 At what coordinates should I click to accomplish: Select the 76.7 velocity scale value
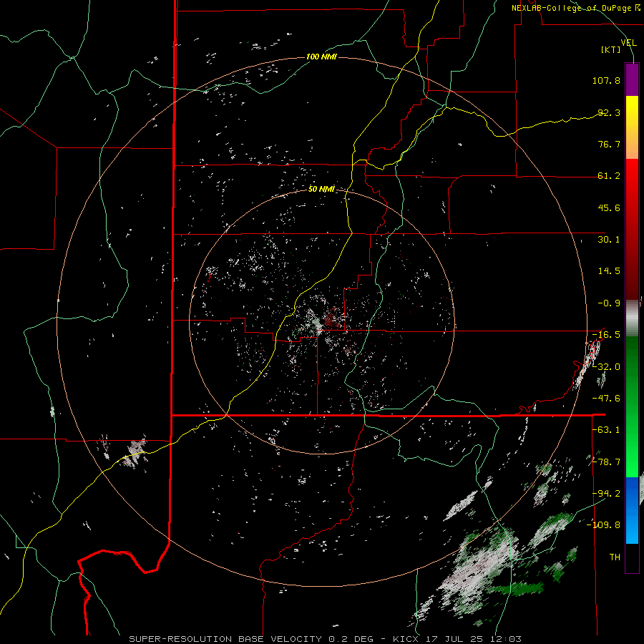tap(609, 144)
